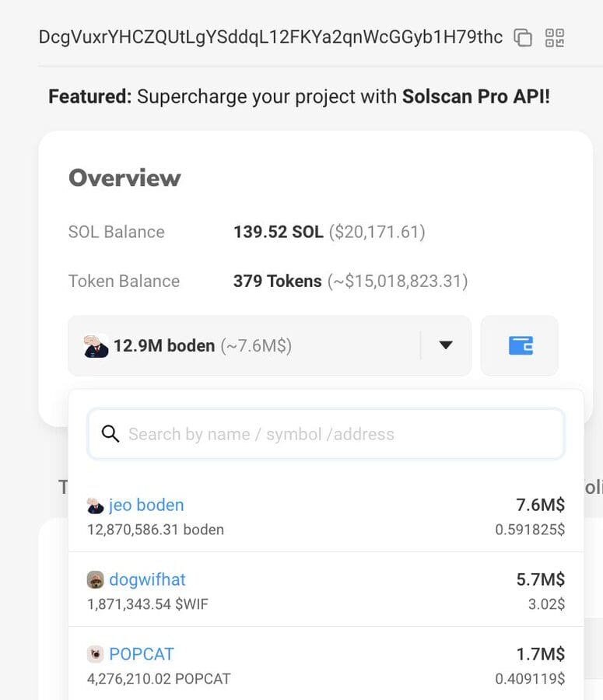Click the 139.52 SOL balance value

278,232
